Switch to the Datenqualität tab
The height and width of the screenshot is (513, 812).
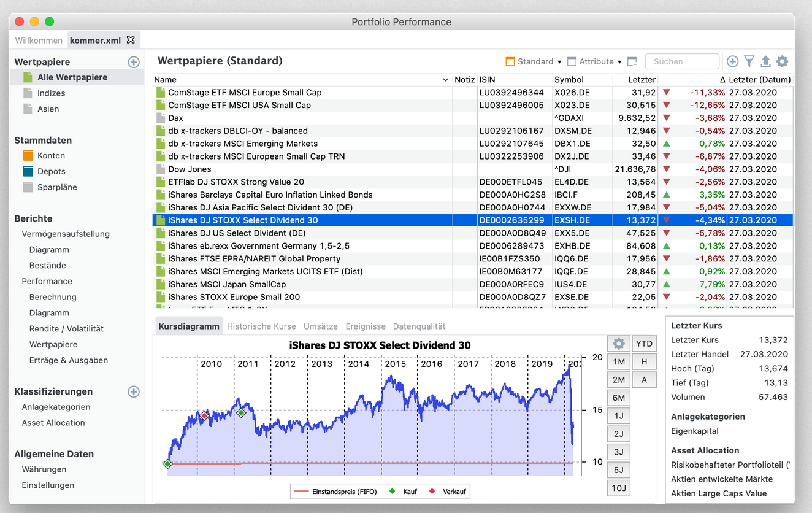419,326
